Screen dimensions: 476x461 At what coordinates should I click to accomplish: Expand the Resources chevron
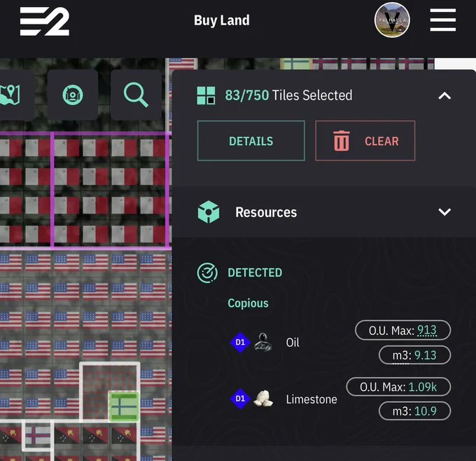tap(444, 212)
